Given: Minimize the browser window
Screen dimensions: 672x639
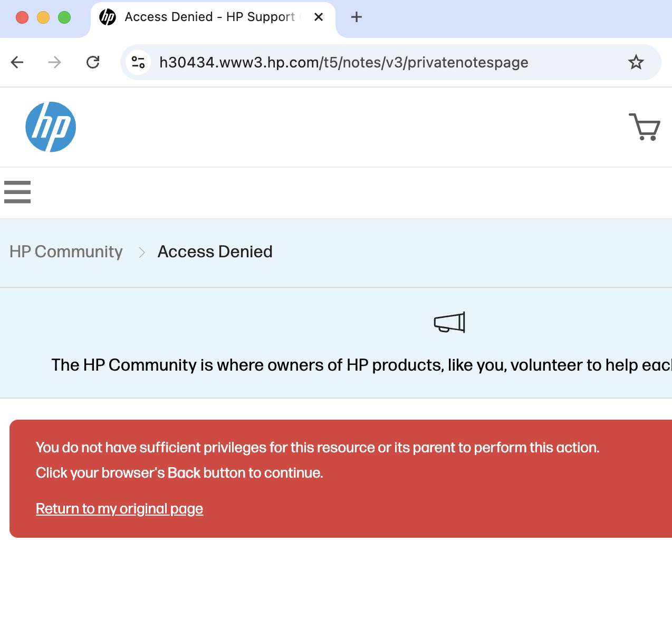Looking at the screenshot, I should [x=43, y=17].
